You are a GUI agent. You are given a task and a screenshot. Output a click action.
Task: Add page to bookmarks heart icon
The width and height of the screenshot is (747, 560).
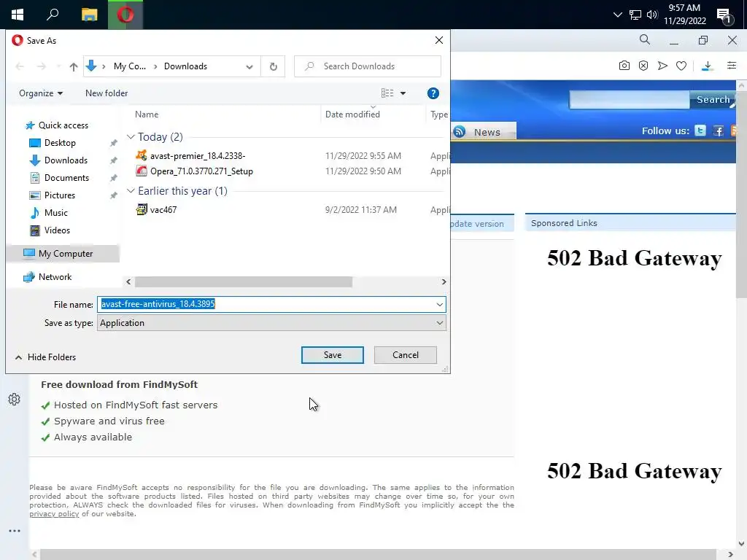pyautogui.click(x=681, y=66)
